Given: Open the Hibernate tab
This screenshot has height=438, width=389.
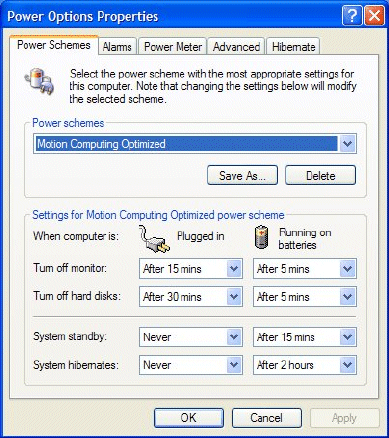Looking at the screenshot, I should [x=293, y=46].
